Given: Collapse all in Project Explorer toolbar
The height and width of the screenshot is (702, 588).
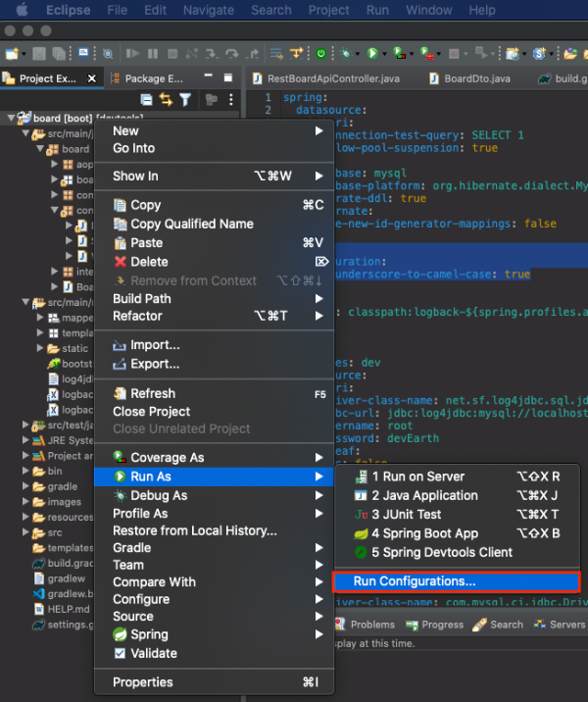Looking at the screenshot, I should pyautogui.click(x=146, y=99).
